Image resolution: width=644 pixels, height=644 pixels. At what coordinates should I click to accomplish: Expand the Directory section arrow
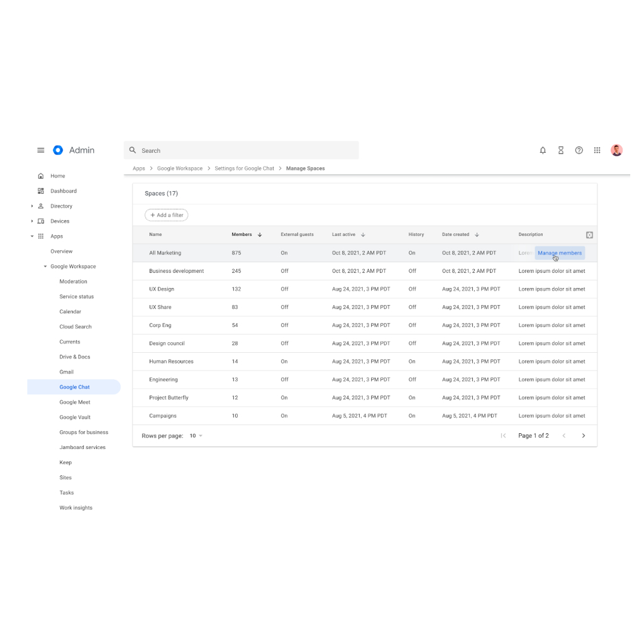click(32, 206)
